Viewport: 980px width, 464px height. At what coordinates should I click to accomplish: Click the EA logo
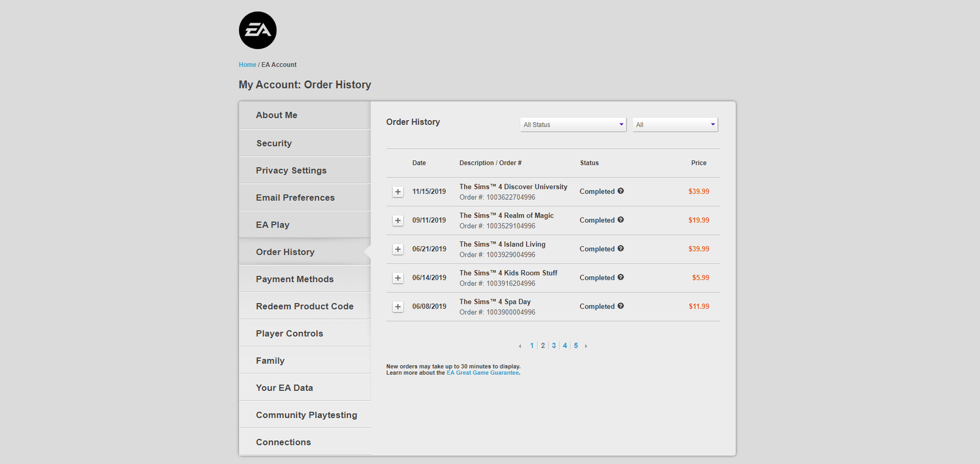[257, 30]
